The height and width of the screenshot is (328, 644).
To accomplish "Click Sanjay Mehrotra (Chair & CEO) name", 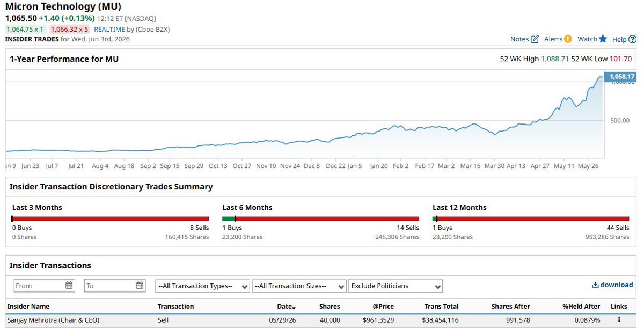I will click(53, 320).
